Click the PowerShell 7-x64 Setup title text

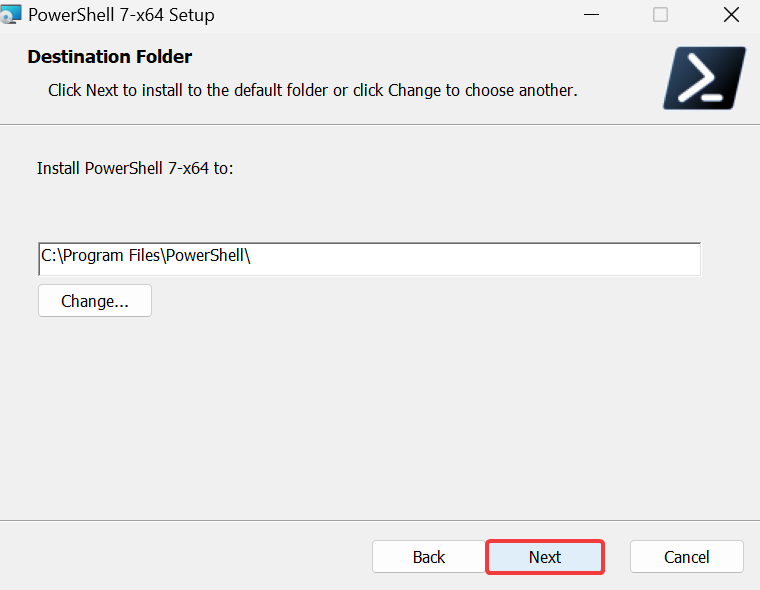pyautogui.click(x=121, y=15)
